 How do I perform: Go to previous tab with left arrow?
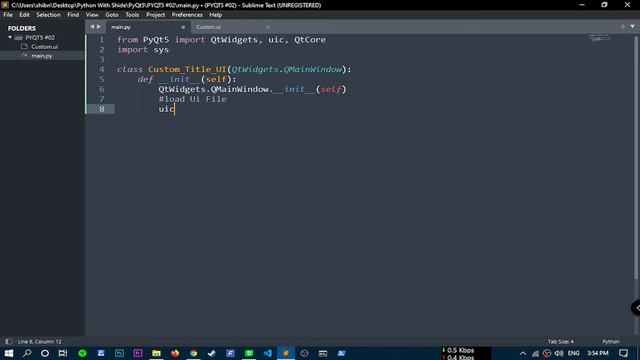(92, 27)
